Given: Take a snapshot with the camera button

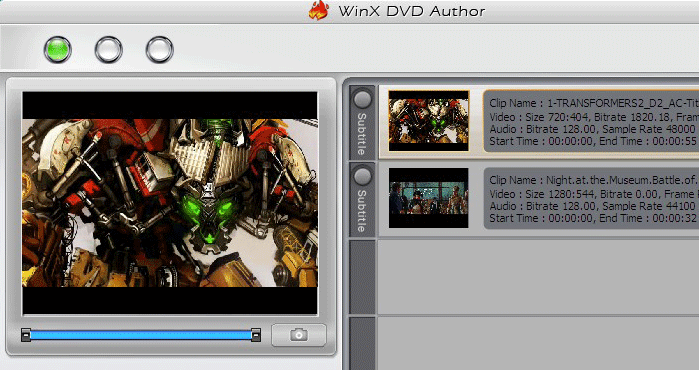Looking at the screenshot, I should pyautogui.click(x=299, y=335).
